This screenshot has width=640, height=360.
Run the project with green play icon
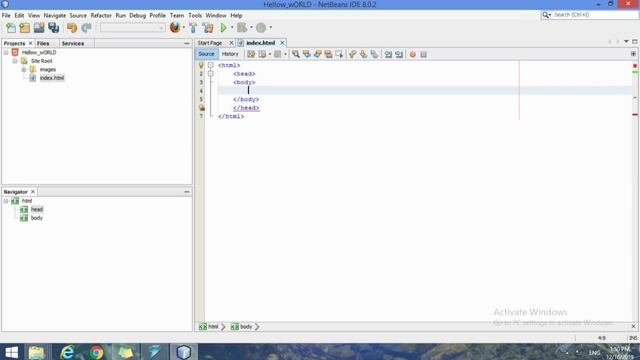pos(223,28)
